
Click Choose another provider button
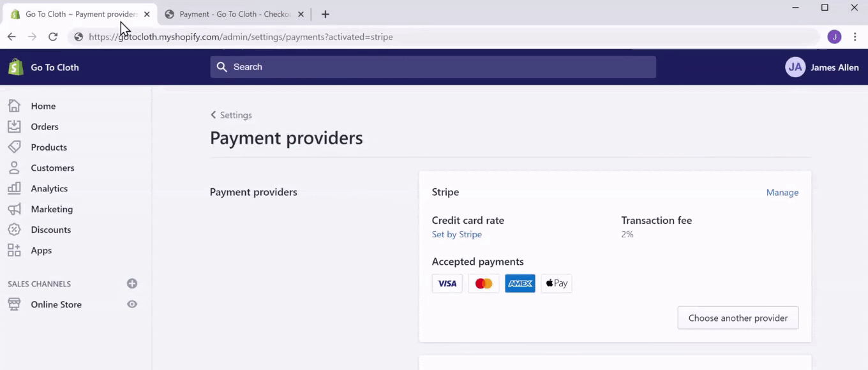[x=738, y=318]
